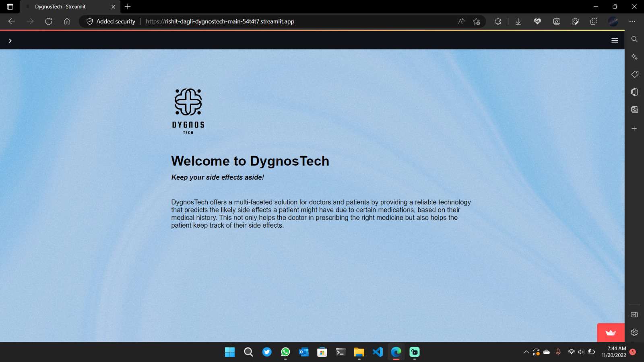644x362 pixels.
Task: Open the Extensions puzzle icon
Action: tap(498, 21)
